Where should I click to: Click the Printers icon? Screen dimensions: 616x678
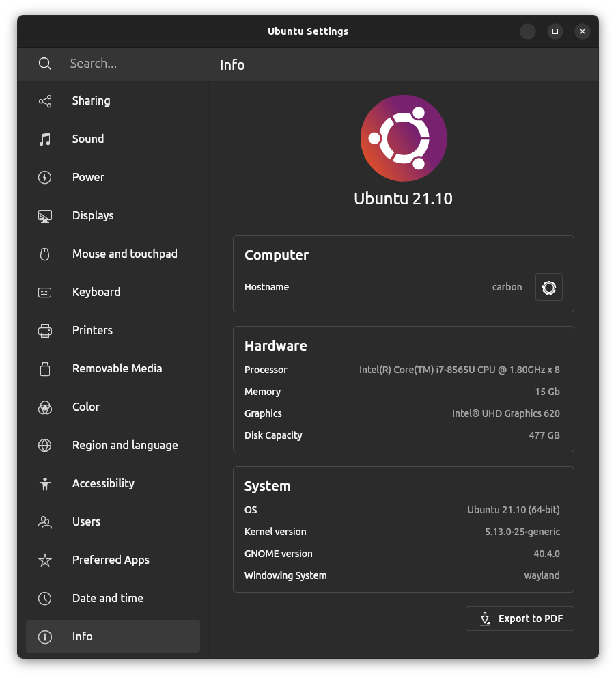point(45,331)
